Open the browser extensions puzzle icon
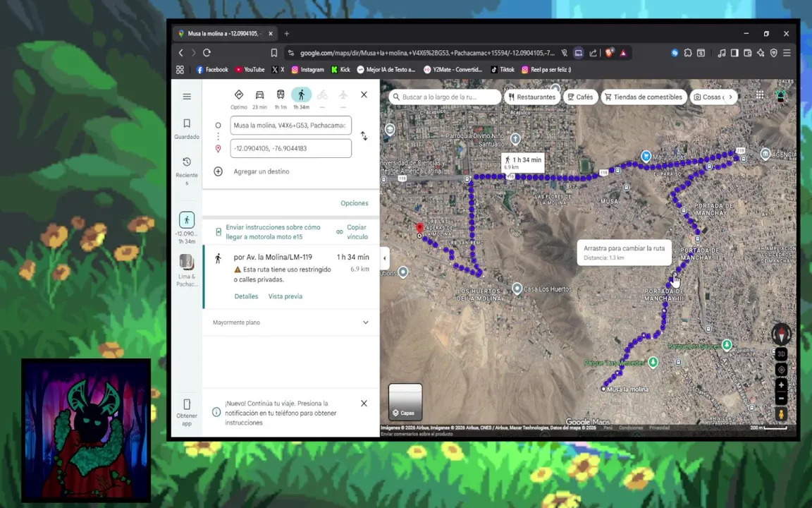 pyautogui.click(x=688, y=53)
